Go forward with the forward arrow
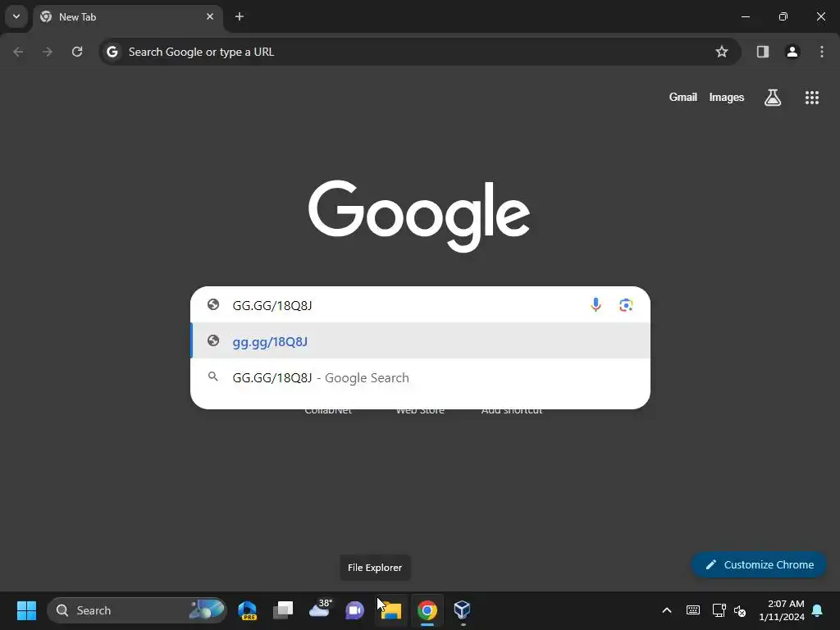The image size is (840, 630). click(x=48, y=52)
